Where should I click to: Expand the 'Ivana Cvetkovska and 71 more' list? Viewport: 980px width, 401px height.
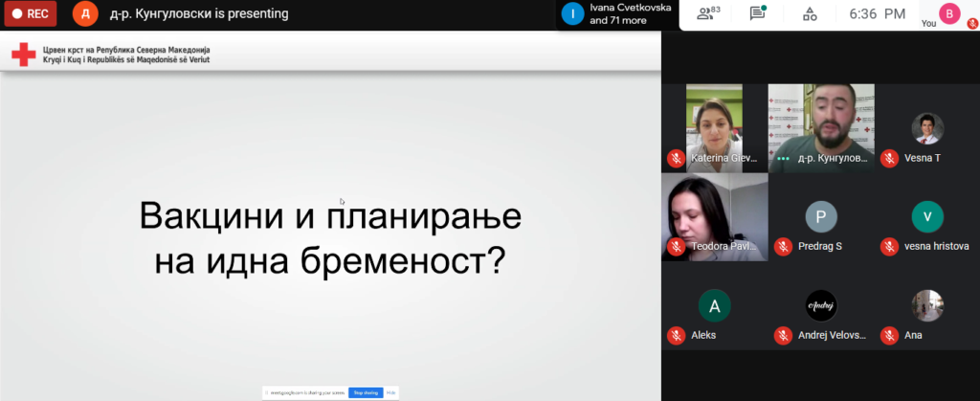(617, 14)
